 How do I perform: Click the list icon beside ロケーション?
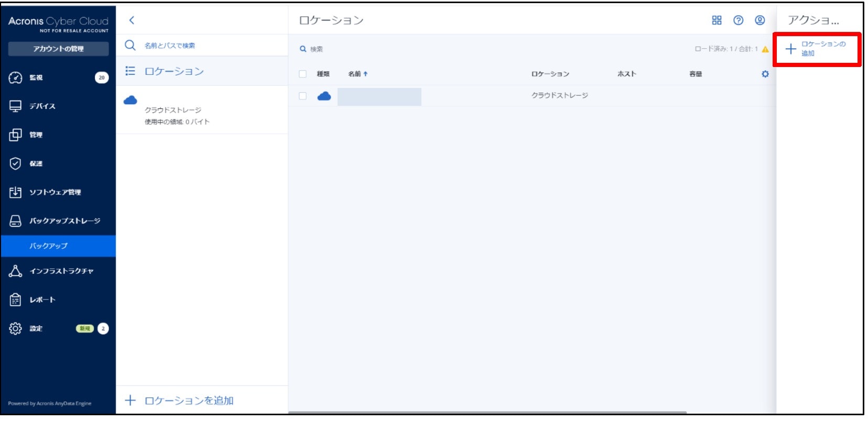pyautogui.click(x=130, y=71)
